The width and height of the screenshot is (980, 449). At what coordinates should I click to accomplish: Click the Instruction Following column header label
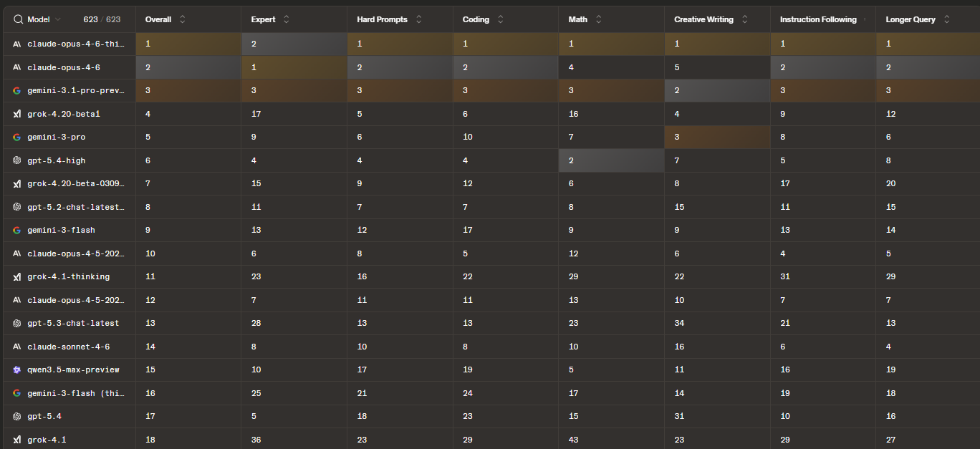pyautogui.click(x=818, y=20)
